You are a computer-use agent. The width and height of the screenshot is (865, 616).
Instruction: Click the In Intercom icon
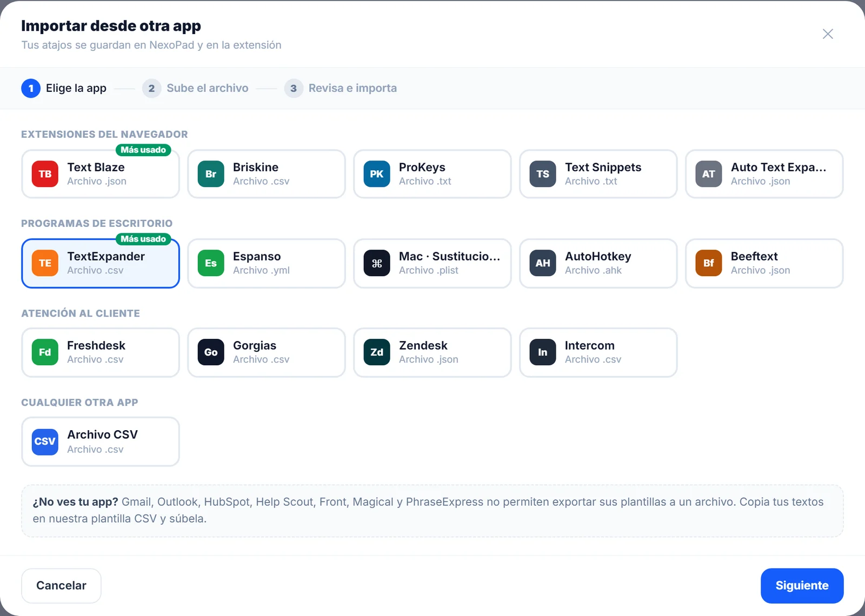pyautogui.click(x=543, y=352)
